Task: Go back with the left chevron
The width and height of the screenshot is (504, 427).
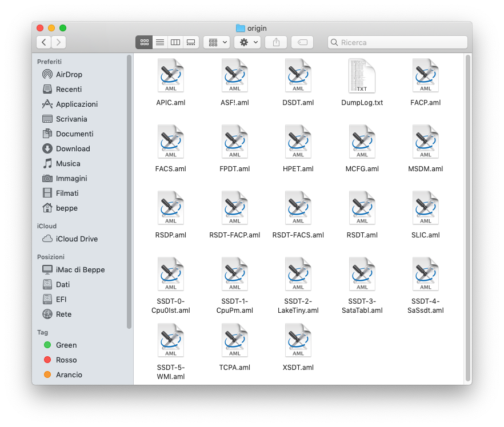Action: 43,42
